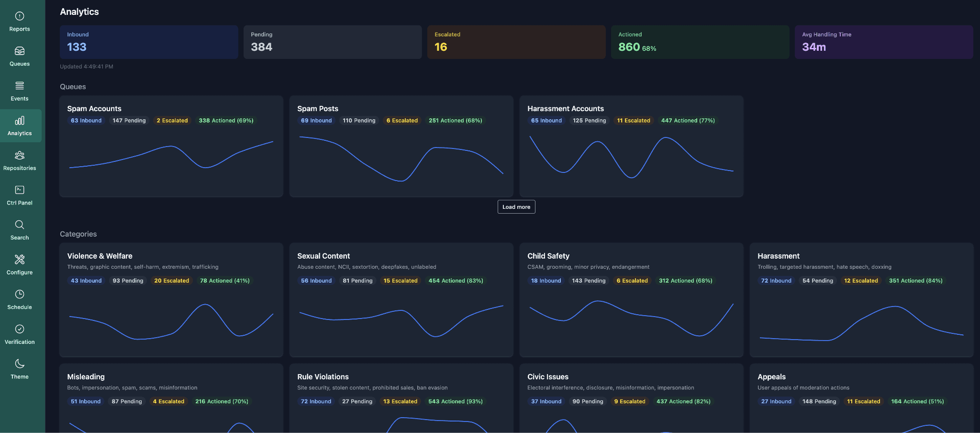Click the 251 Actioned (68%) badge
Image resolution: width=980 pixels, height=433 pixels.
point(456,121)
